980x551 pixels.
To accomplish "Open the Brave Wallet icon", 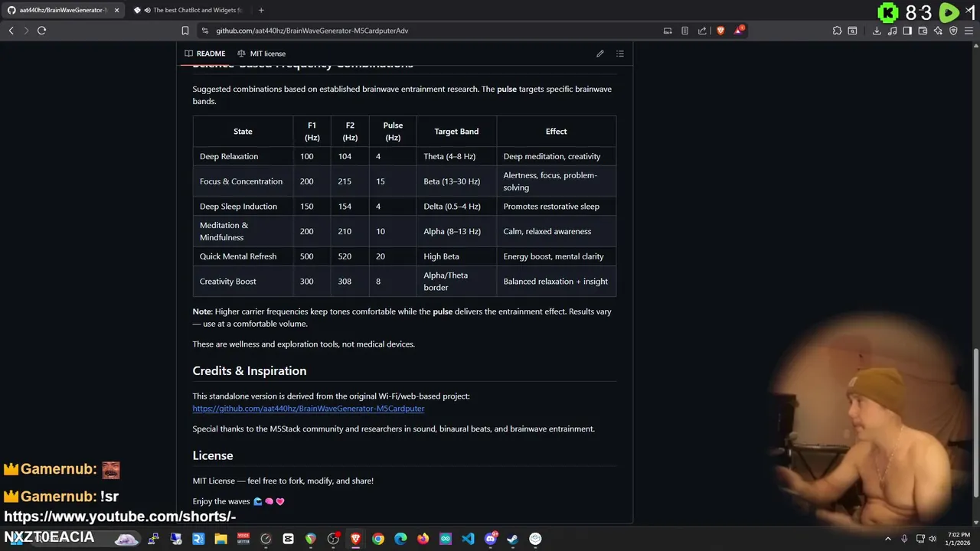I will (x=923, y=31).
